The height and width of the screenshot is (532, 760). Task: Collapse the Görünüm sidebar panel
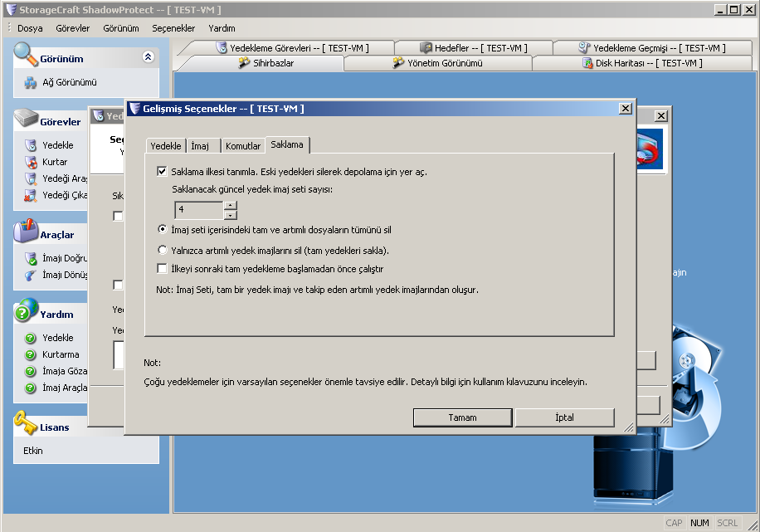pyautogui.click(x=149, y=56)
